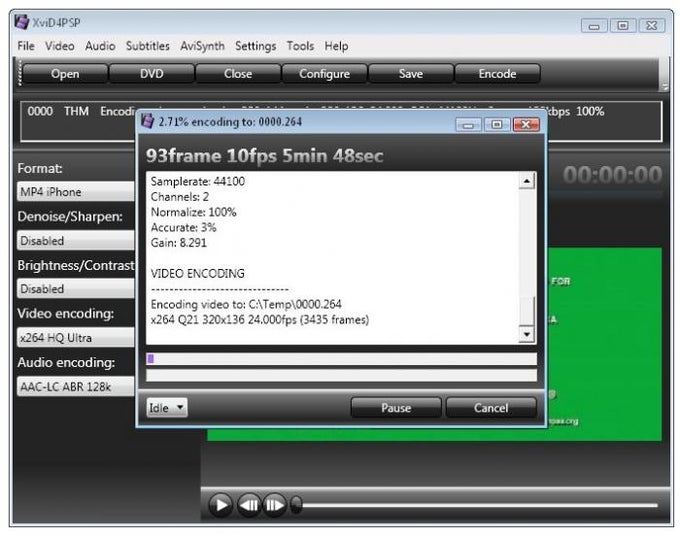Click the Encode toolbar button

[497, 74]
